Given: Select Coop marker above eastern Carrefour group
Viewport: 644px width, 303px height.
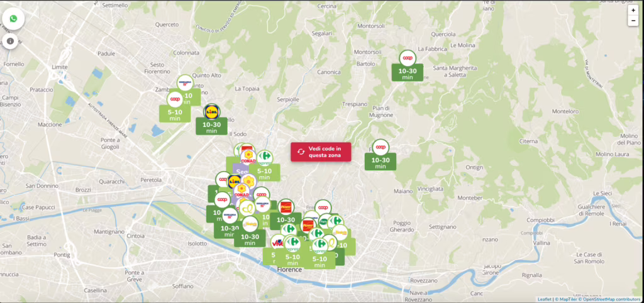Looking at the screenshot, I should pos(323,207).
